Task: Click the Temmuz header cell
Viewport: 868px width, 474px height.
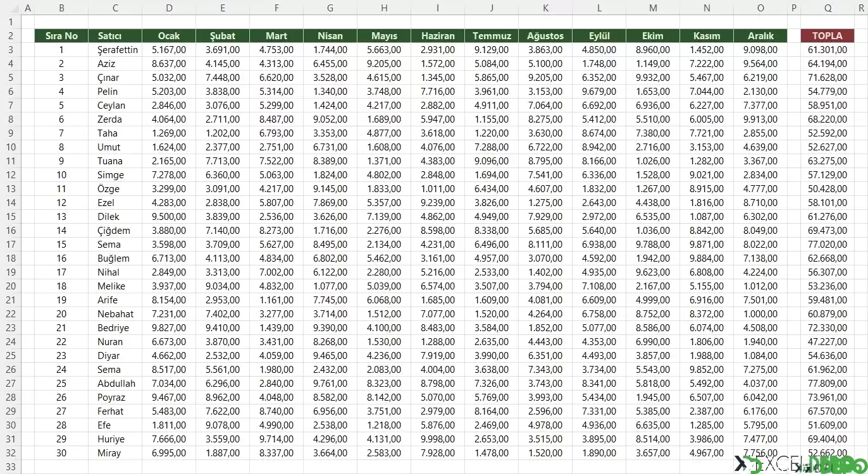Action: click(492, 36)
